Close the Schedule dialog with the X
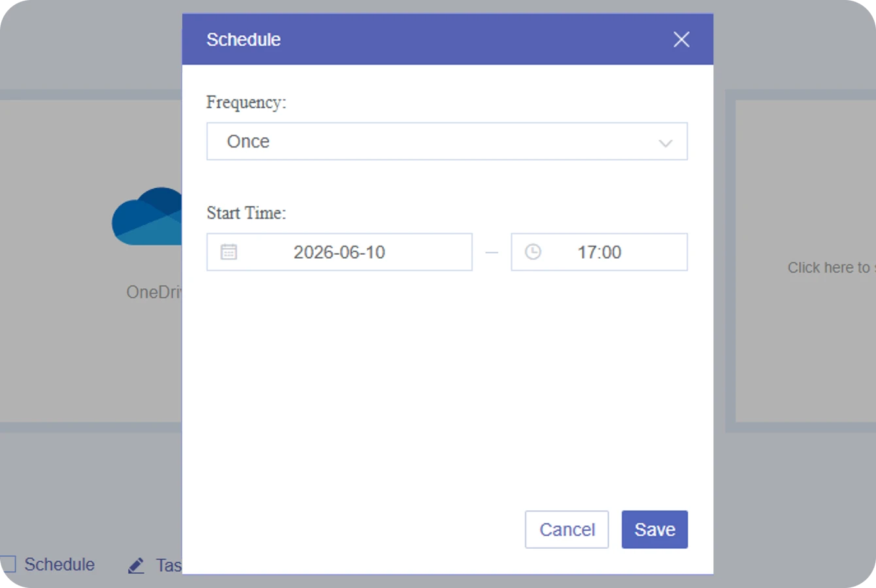Screen dimensions: 876x588 681,39
